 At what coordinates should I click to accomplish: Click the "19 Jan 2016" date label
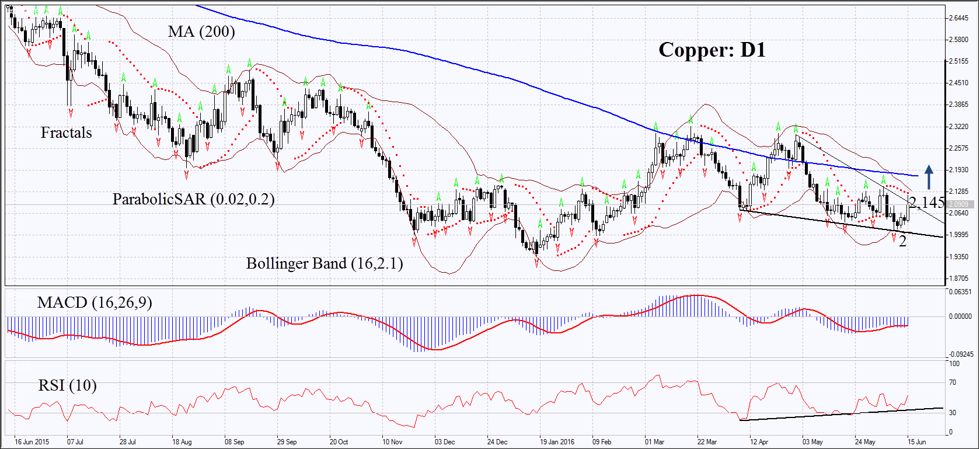tap(557, 442)
